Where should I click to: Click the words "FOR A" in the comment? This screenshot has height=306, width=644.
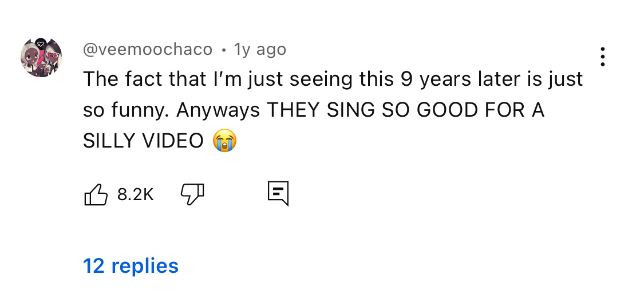point(522,110)
